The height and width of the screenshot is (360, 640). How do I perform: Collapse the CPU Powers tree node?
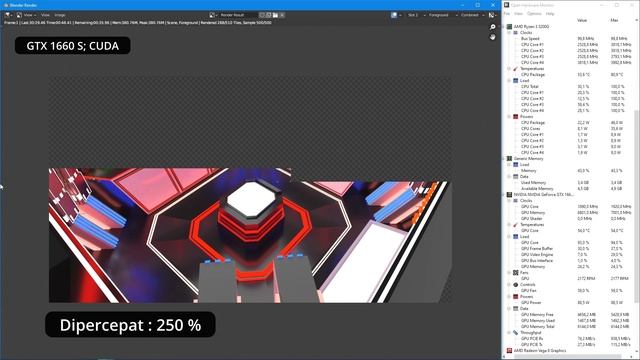[x=509, y=117]
